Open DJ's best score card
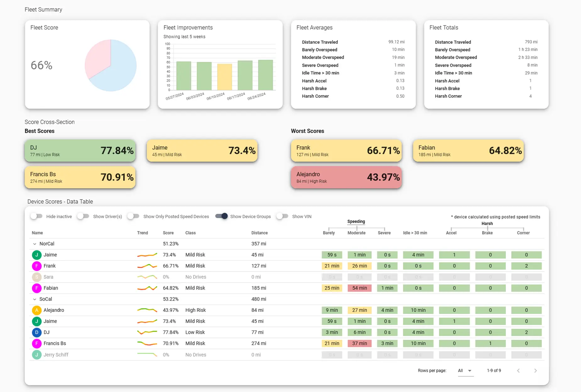This screenshot has width=581, height=392. pos(80,151)
